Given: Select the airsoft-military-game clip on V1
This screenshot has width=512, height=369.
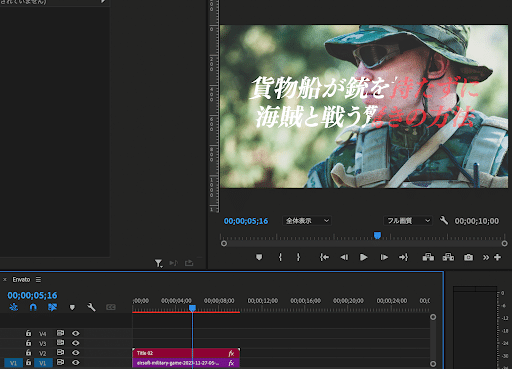Looking at the screenshot, I should tap(186, 363).
